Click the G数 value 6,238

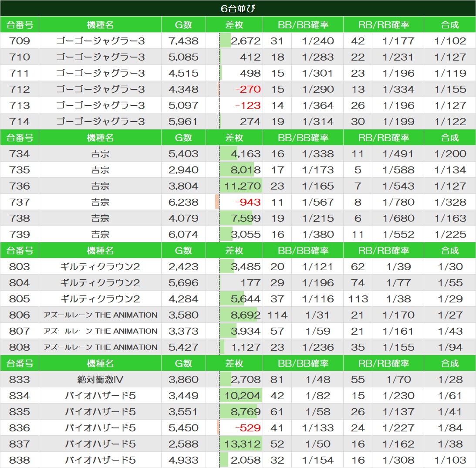(183, 202)
